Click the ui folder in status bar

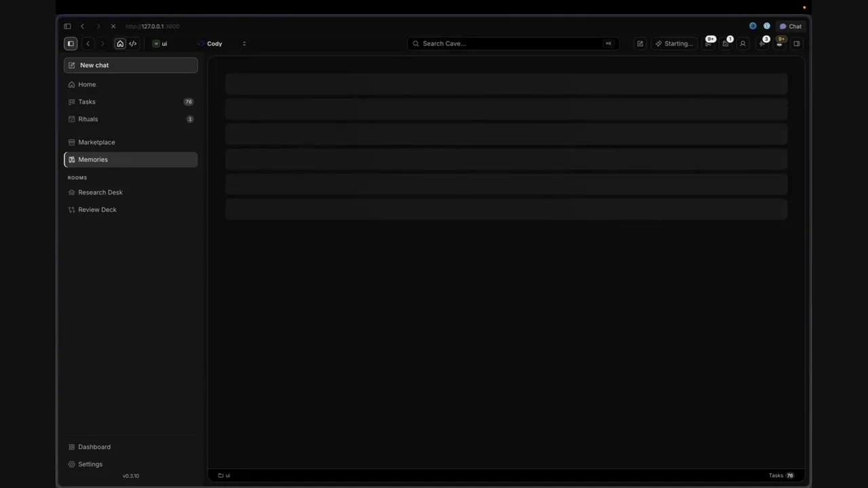(224, 476)
